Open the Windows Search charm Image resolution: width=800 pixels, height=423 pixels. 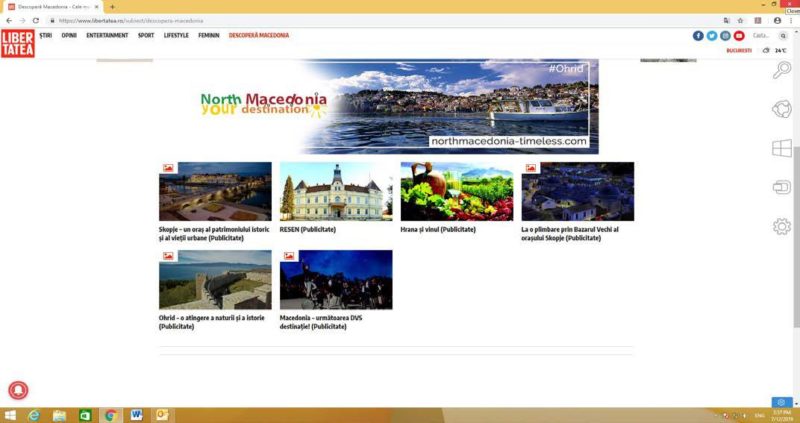pos(782,70)
